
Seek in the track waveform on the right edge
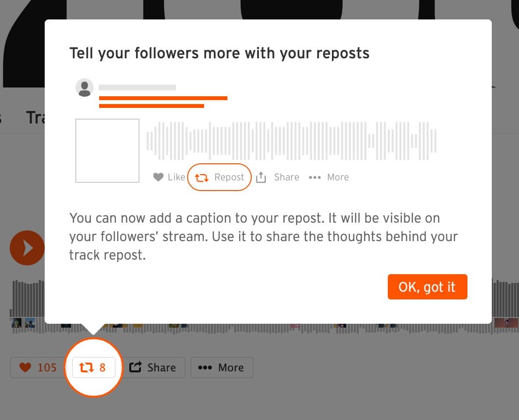coord(505,298)
